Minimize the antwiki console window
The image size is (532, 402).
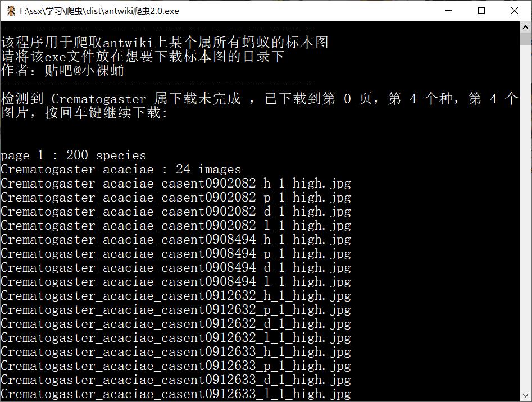(448, 11)
